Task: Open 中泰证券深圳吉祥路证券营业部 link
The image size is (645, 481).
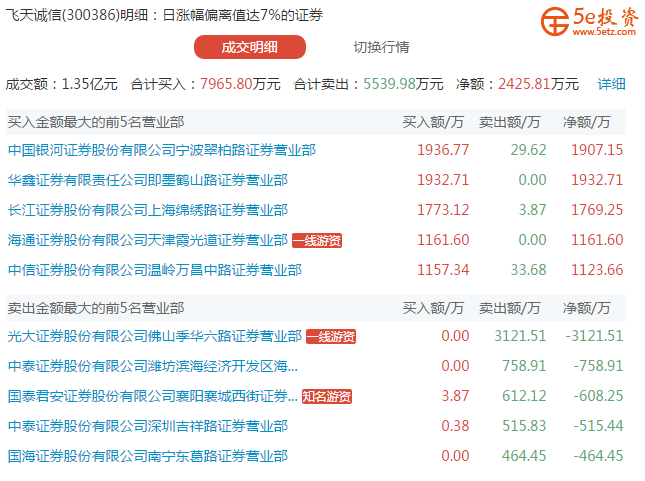Action: [x=148, y=426]
